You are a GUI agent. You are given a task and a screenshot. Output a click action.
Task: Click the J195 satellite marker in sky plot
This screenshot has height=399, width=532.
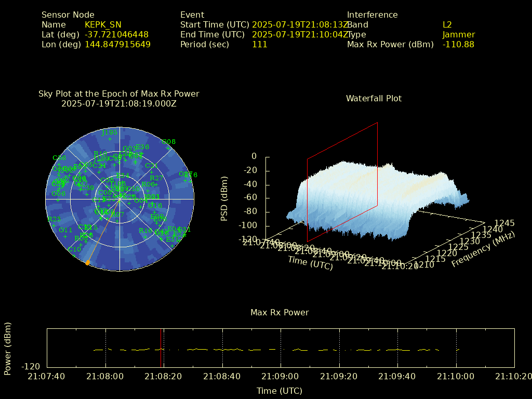110,139
